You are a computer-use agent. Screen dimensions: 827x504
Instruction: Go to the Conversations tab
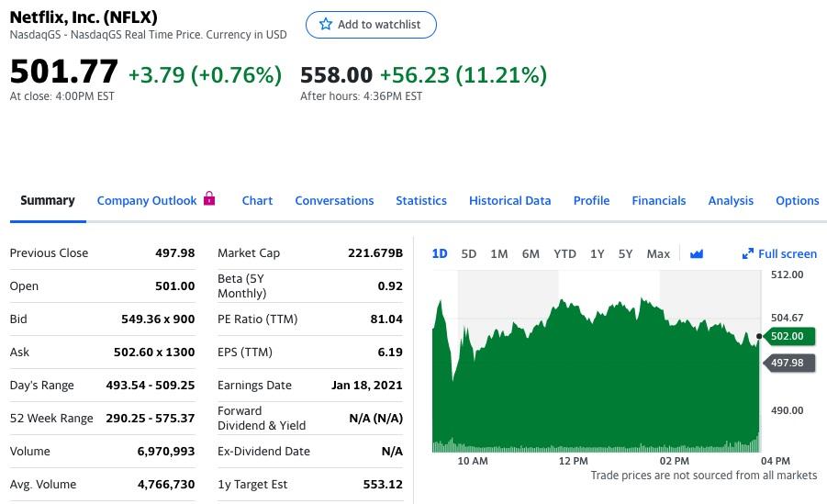click(334, 200)
